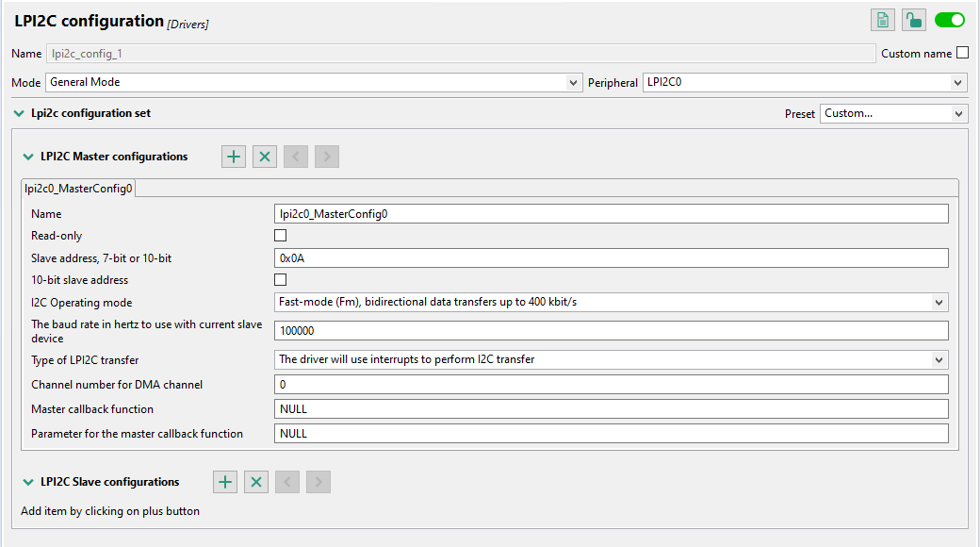Image resolution: width=980 pixels, height=547 pixels.
Task: Click the baud rate input field
Action: (x=611, y=331)
